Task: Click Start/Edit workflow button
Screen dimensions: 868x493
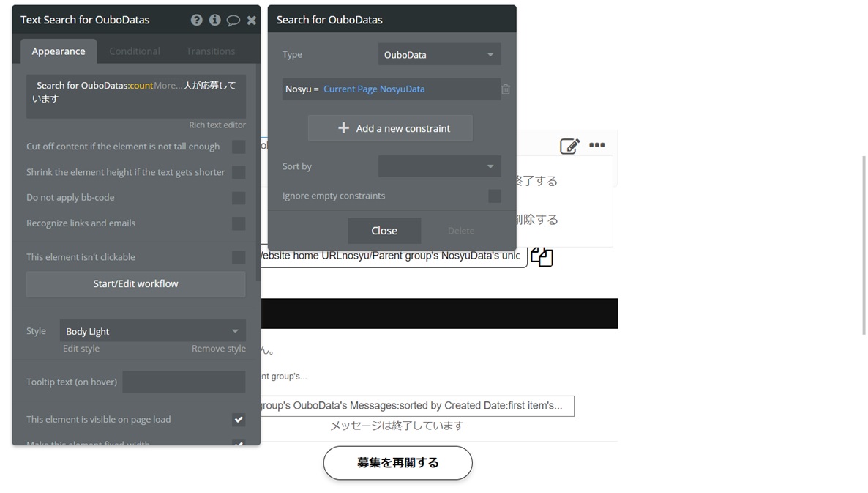Action: [135, 283]
